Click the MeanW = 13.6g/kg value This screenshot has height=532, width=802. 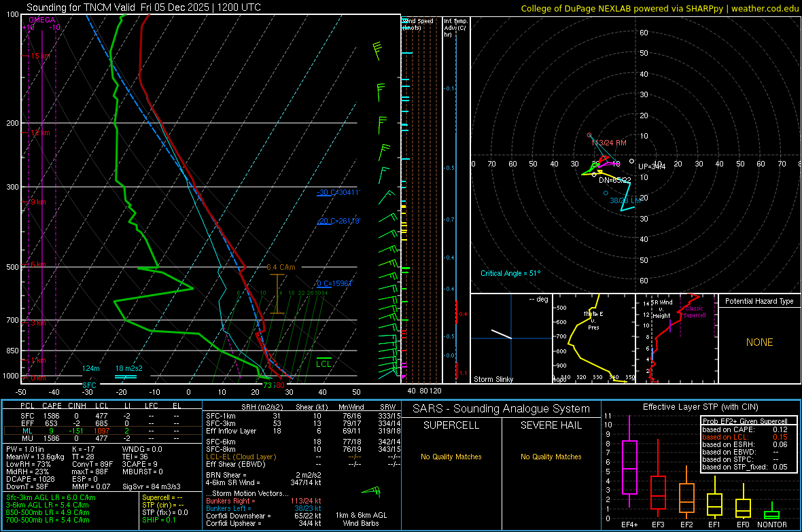pos(35,457)
